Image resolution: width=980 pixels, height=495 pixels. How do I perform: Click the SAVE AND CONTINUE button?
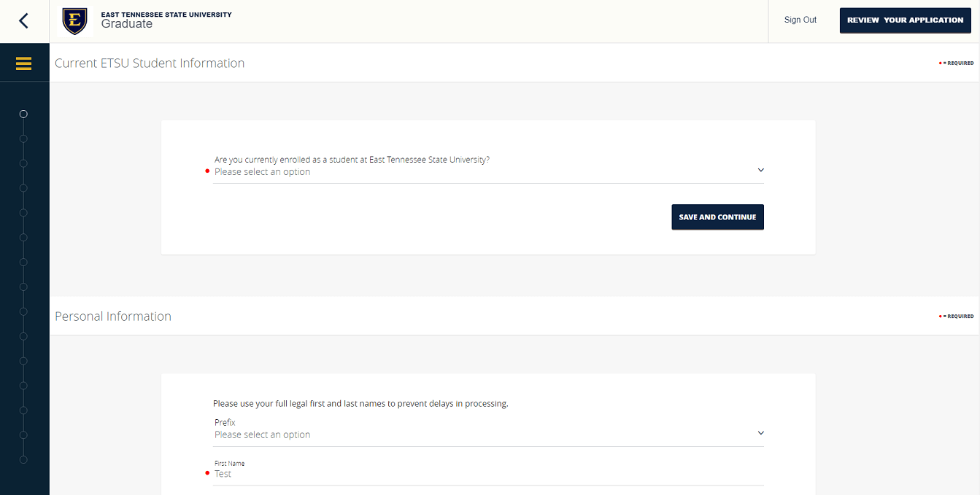[717, 217]
